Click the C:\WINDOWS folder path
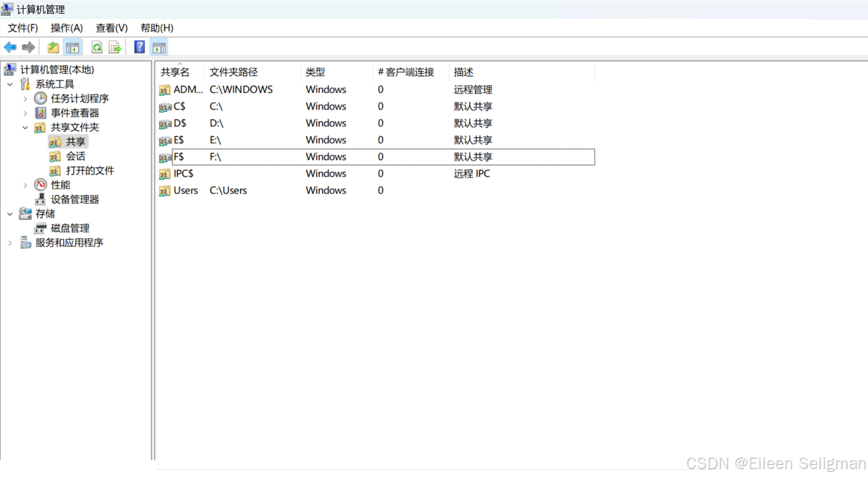The image size is (868, 478). 241,90
